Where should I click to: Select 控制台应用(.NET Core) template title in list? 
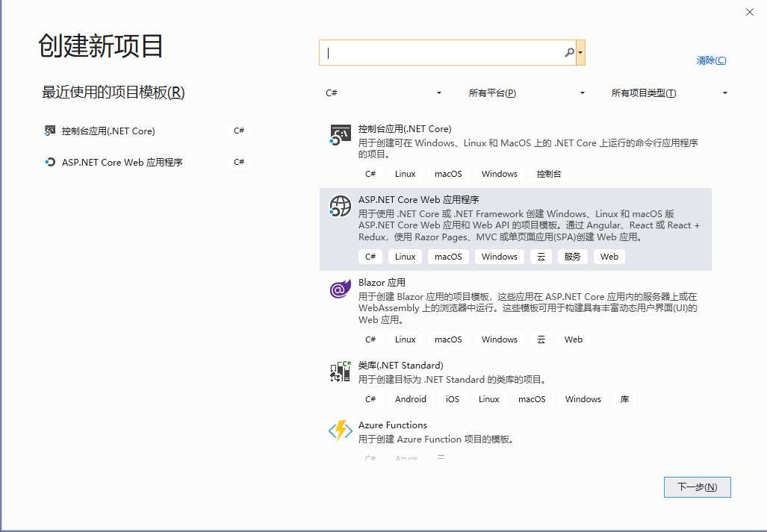[x=405, y=129]
